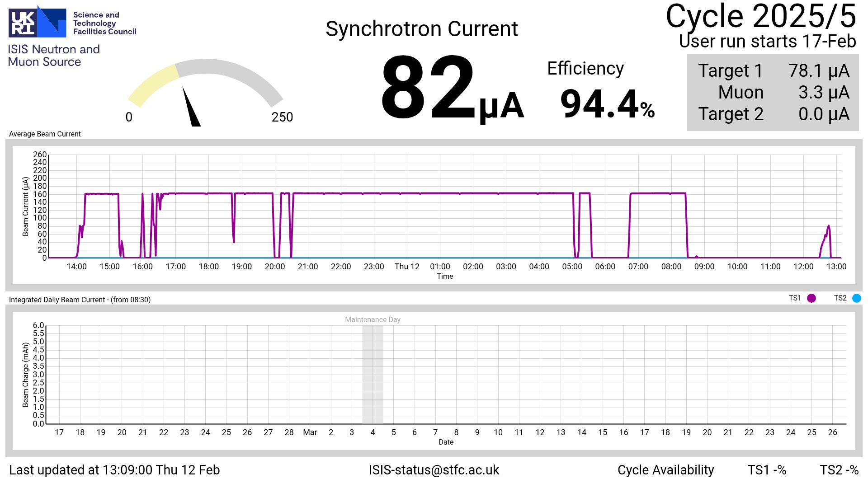Screen dimensions: 868x488
Task: Click the Cycle 2025/5 heading
Action: pos(760,16)
